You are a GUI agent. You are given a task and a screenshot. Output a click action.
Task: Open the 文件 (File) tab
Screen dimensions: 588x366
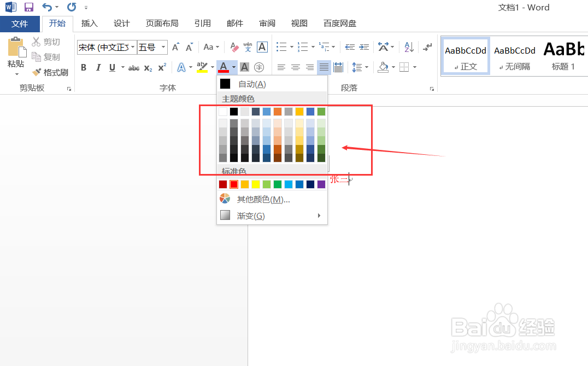[x=20, y=24]
